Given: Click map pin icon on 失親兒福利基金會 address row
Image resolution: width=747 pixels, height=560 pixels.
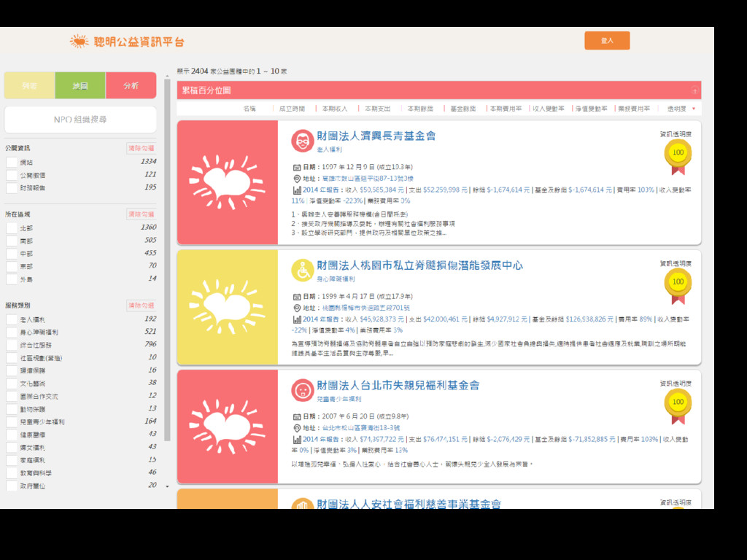Looking at the screenshot, I should [297, 428].
